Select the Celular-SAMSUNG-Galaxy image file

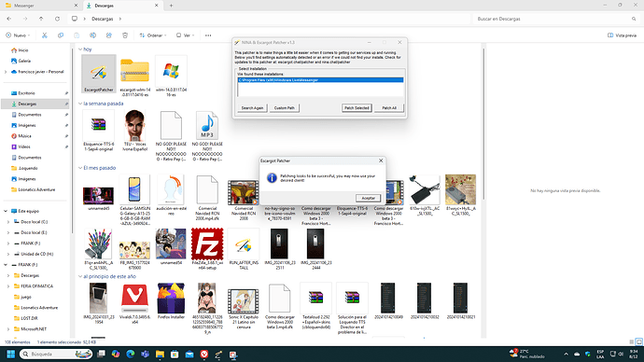coord(134,201)
